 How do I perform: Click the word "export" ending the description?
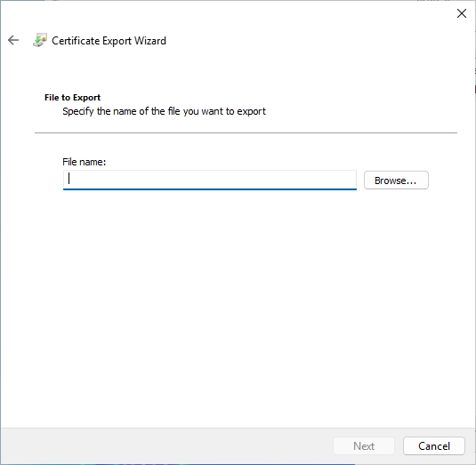252,112
